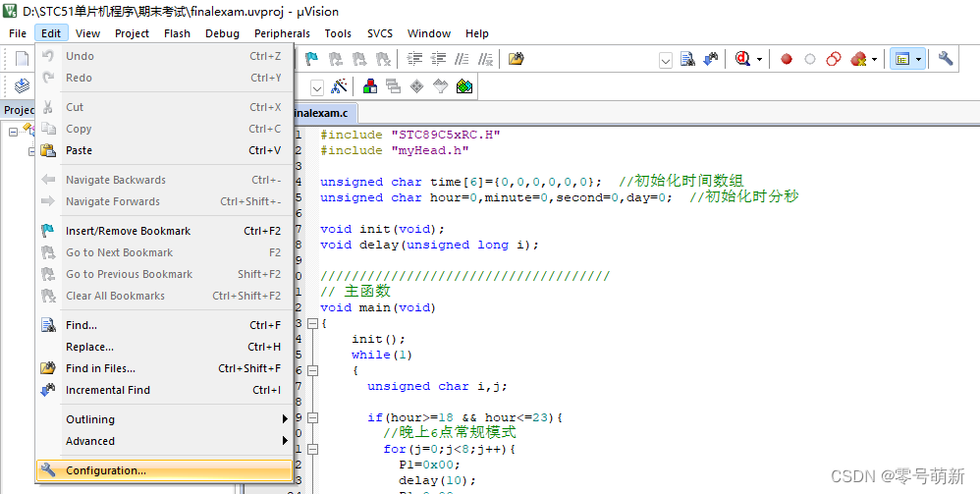The height and width of the screenshot is (494, 980).
Task: Open the Flash menu
Action: (177, 33)
